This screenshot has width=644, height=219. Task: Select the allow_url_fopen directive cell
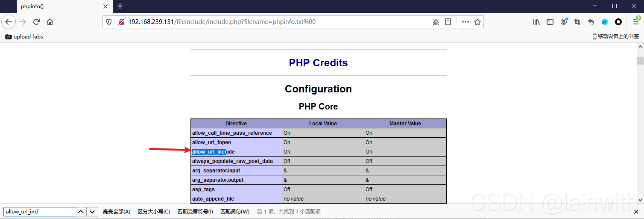tap(236, 142)
